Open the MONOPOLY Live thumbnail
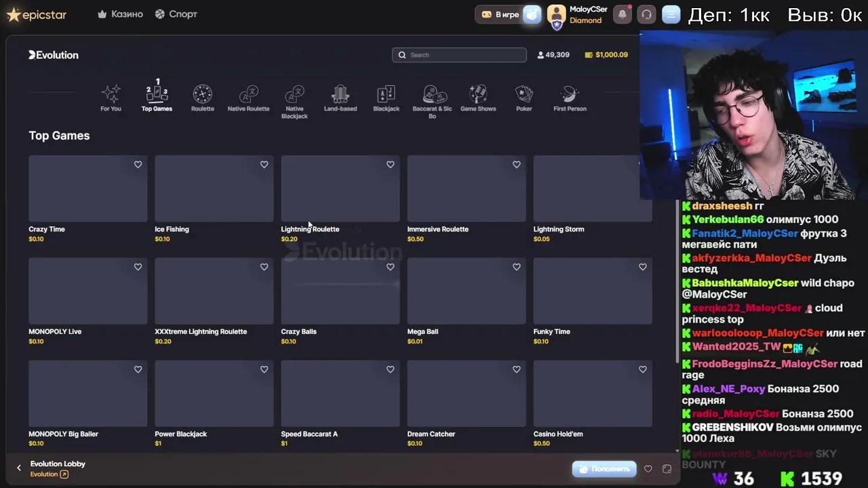The height and width of the screenshot is (488, 868). click(x=87, y=291)
